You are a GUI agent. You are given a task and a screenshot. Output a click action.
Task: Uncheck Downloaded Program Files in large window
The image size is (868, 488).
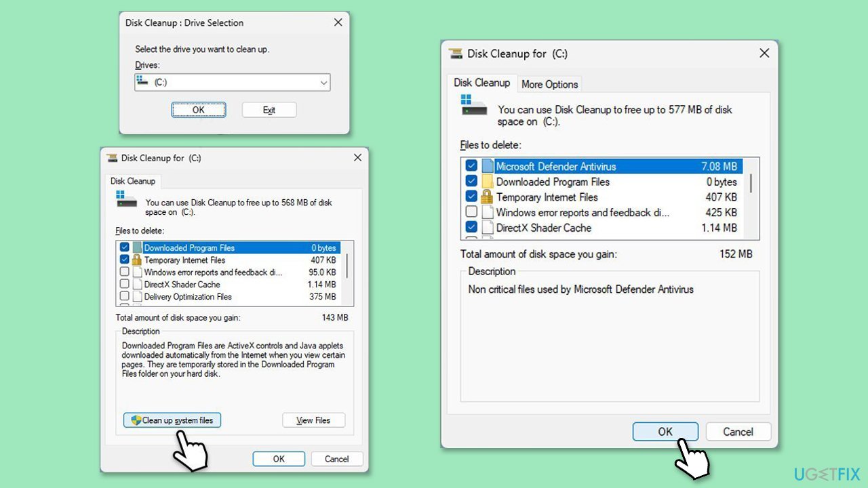pyautogui.click(x=471, y=182)
